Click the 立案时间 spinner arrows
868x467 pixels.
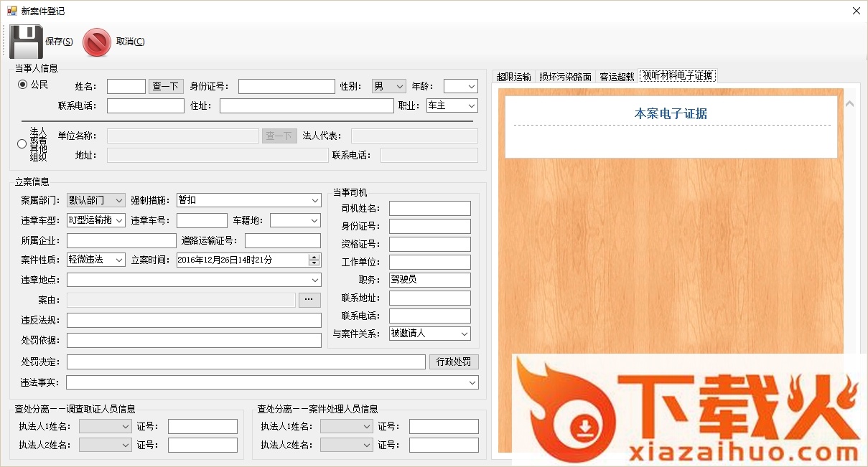pos(314,260)
